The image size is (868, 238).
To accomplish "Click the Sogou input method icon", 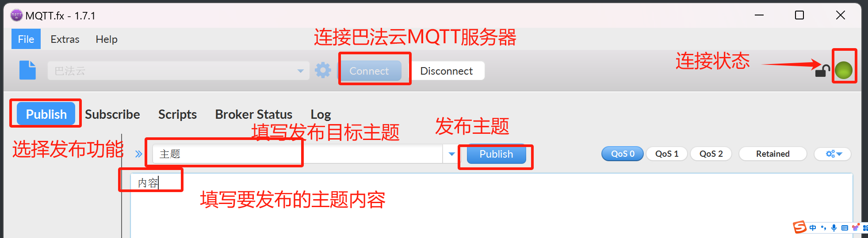I will pos(799,227).
